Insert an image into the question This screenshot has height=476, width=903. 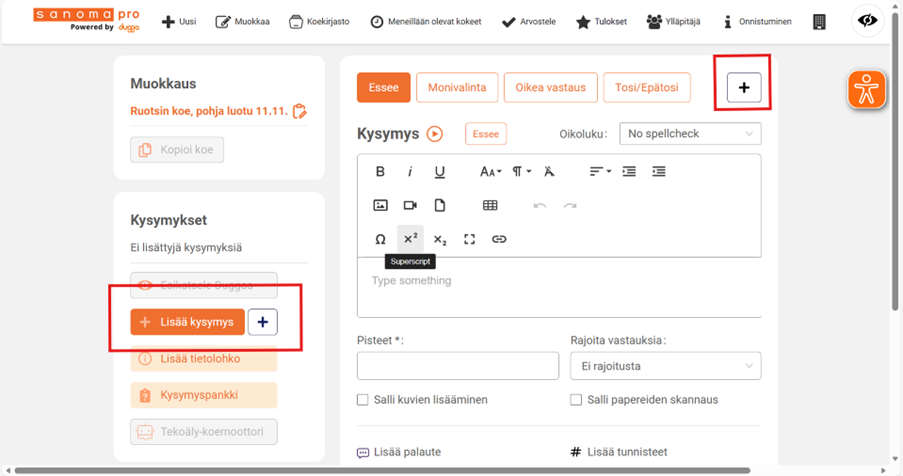point(380,206)
